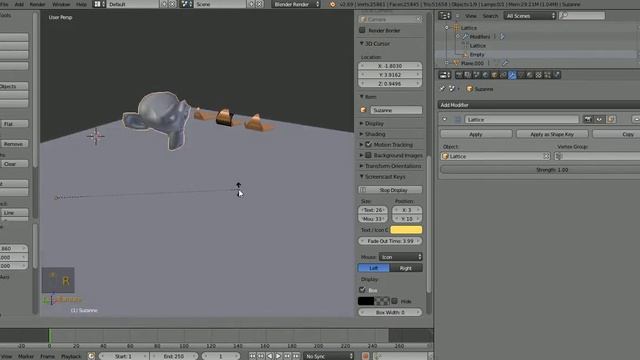Open the Add Modifier dropdown
This screenshot has width=640, height=360.
pos(539,105)
